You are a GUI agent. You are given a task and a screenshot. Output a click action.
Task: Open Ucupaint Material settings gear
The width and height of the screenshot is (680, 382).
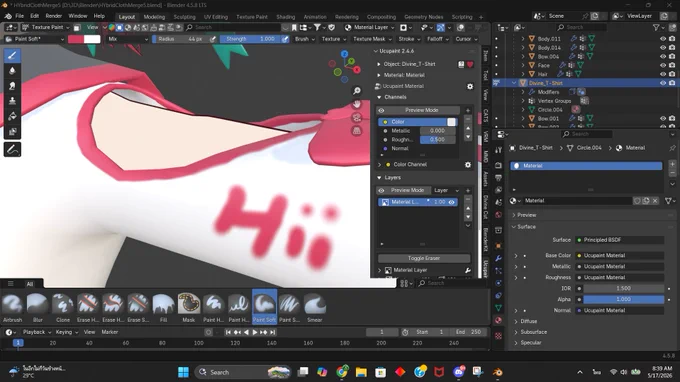tap(470, 86)
